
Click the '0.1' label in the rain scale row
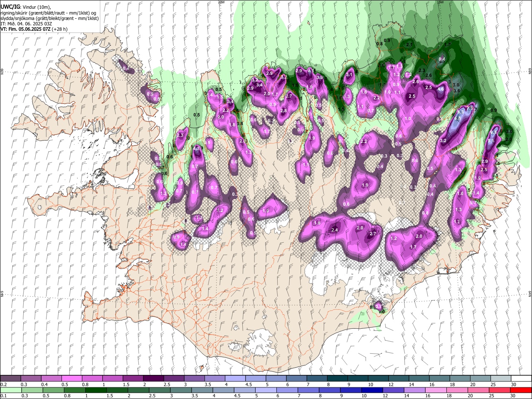coord(3,396)
